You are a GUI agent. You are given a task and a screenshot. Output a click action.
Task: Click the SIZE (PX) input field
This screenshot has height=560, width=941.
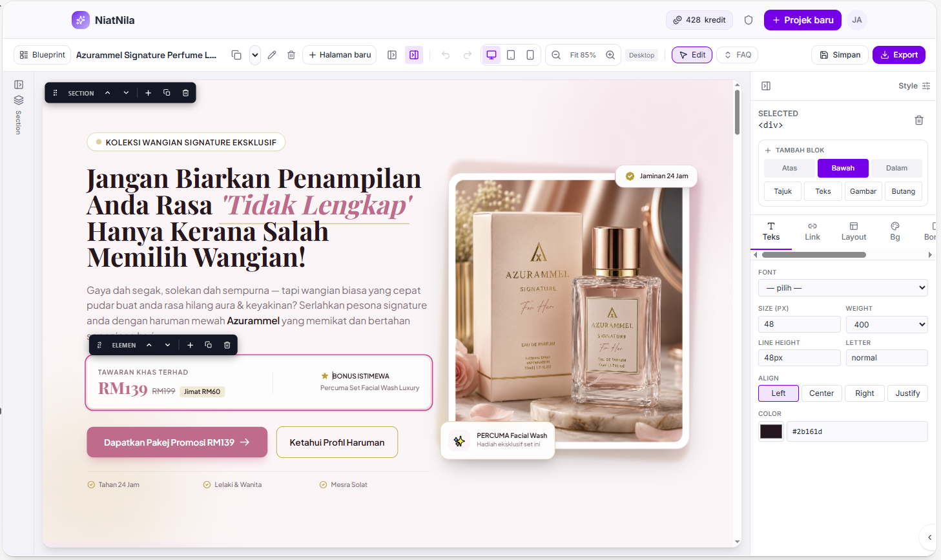[x=800, y=324]
